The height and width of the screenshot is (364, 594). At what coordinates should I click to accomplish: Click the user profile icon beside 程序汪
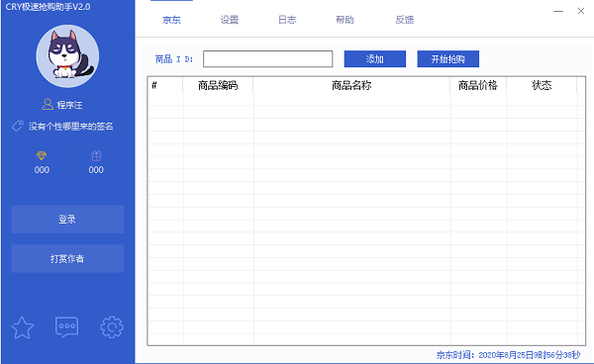[48, 104]
